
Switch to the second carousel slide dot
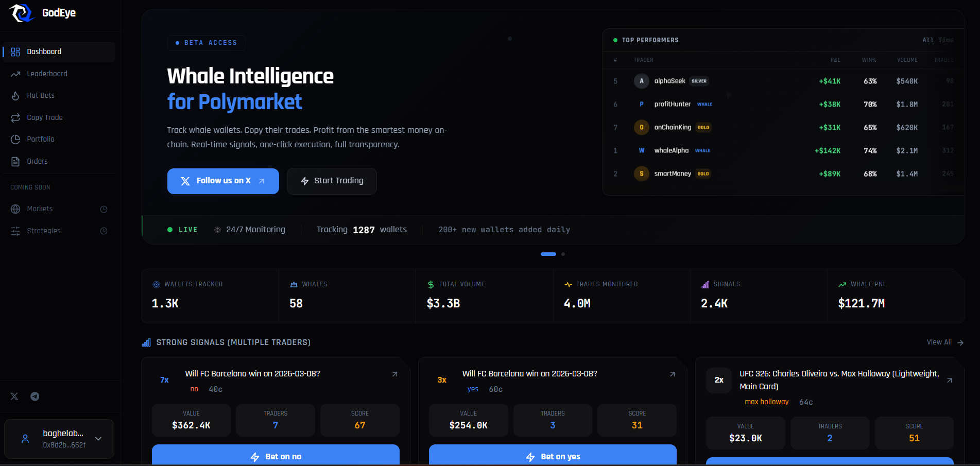pos(563,254)
